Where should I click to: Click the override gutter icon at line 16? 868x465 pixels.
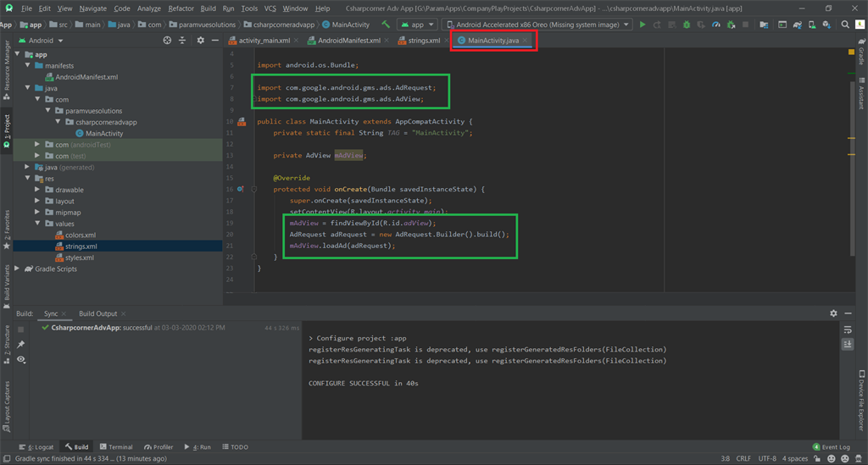(x=241, y=189)
